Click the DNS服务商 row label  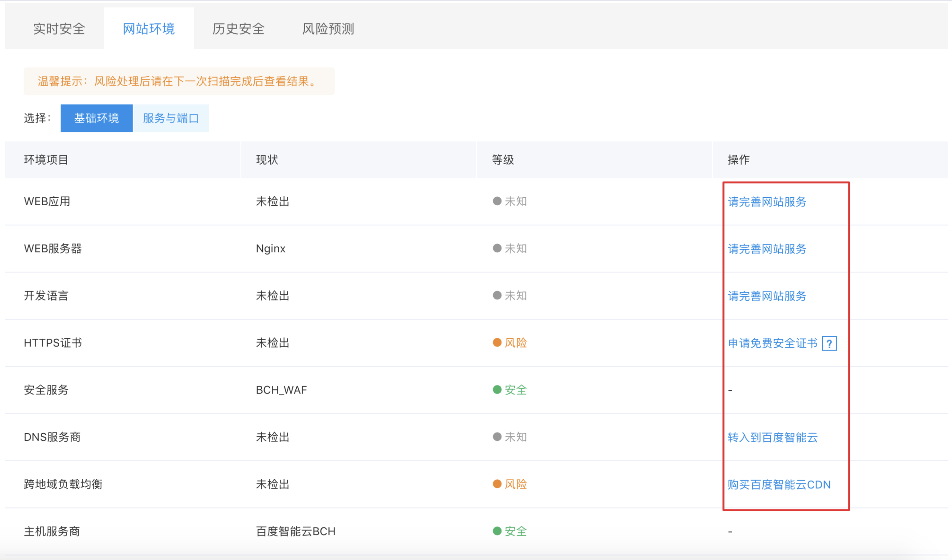[x=52, y=437]
